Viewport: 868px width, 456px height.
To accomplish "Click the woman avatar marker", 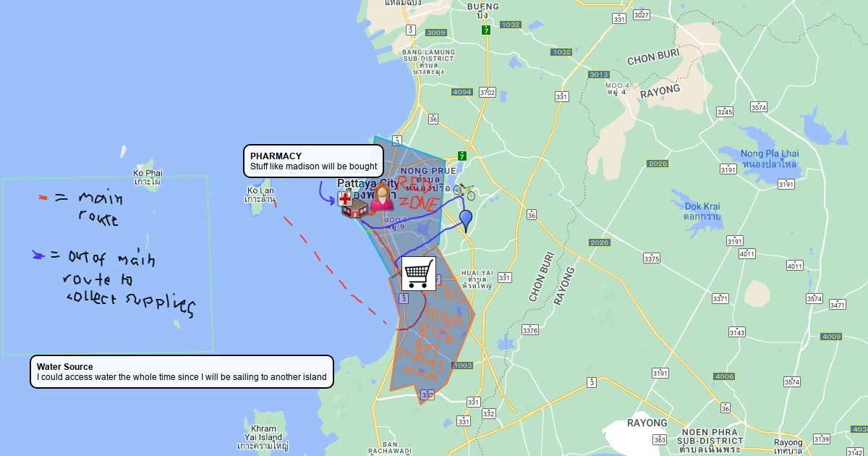I will (381, 197).
